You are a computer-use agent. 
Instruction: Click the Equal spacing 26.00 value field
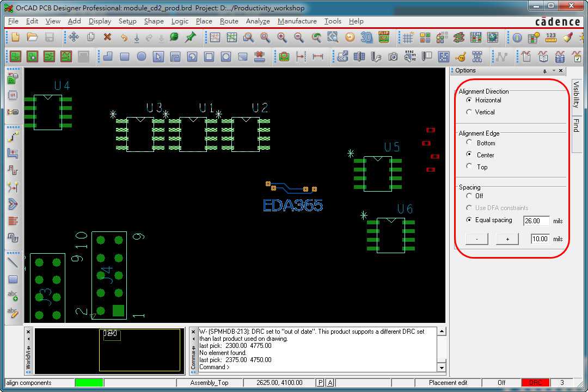click(536, 221)
